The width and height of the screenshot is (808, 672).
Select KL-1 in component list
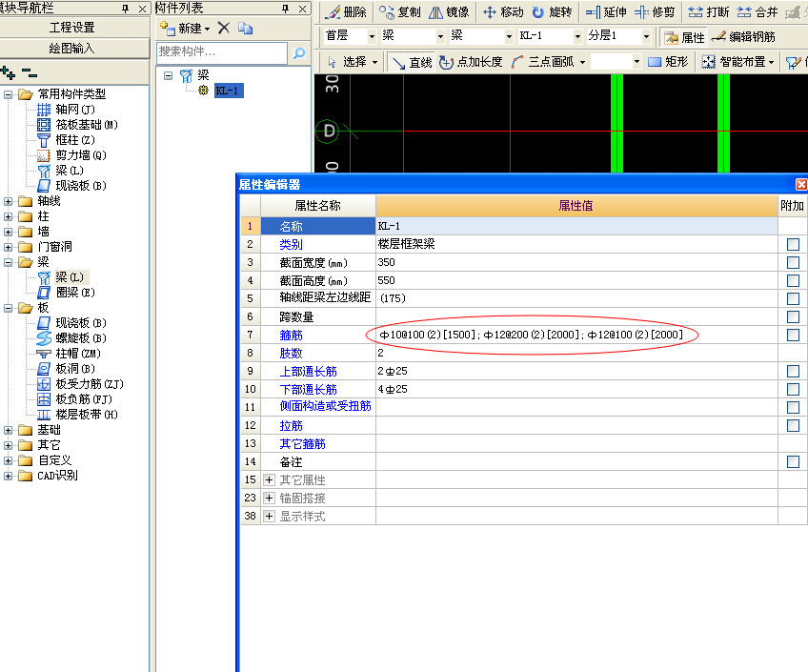click(x=228, y=91)
